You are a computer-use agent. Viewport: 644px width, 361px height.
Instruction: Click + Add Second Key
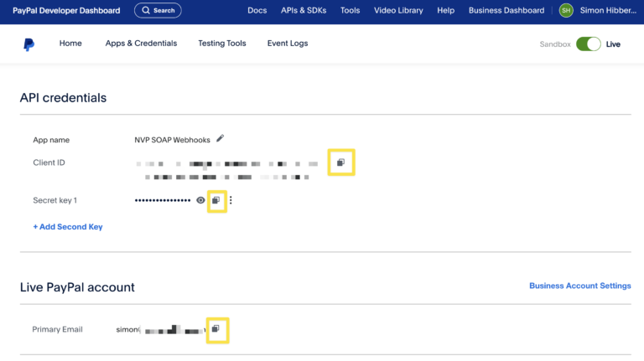click(x=68, y=227)
